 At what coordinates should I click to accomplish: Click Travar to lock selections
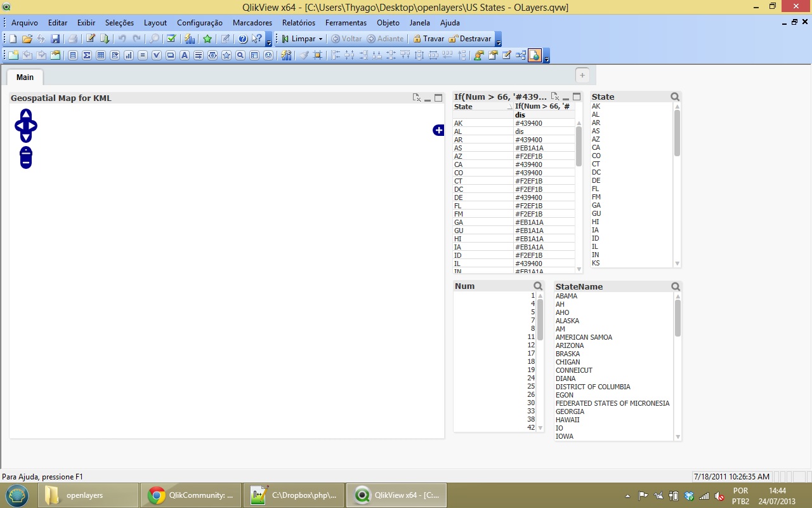click(429, 39)
